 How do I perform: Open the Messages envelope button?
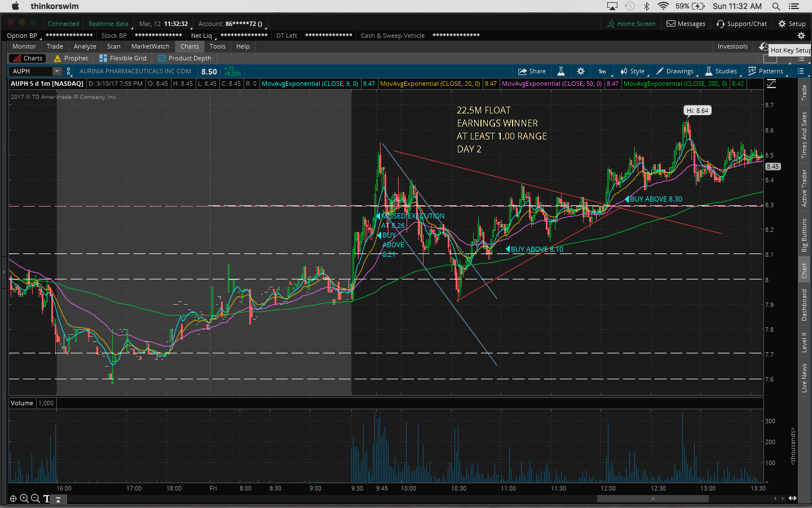click(x=686, y=24)
